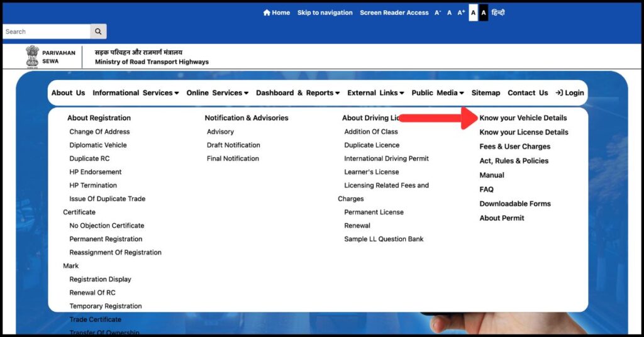Open Fees & User Charges
644x337 pixels.
click(515, 146)
